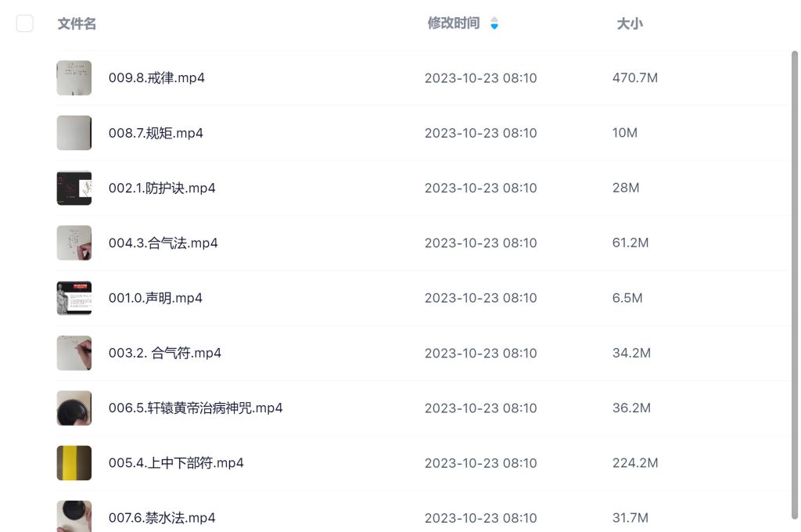Click the 修改时间 column label
Screen dimensions: 801x532
454,23
